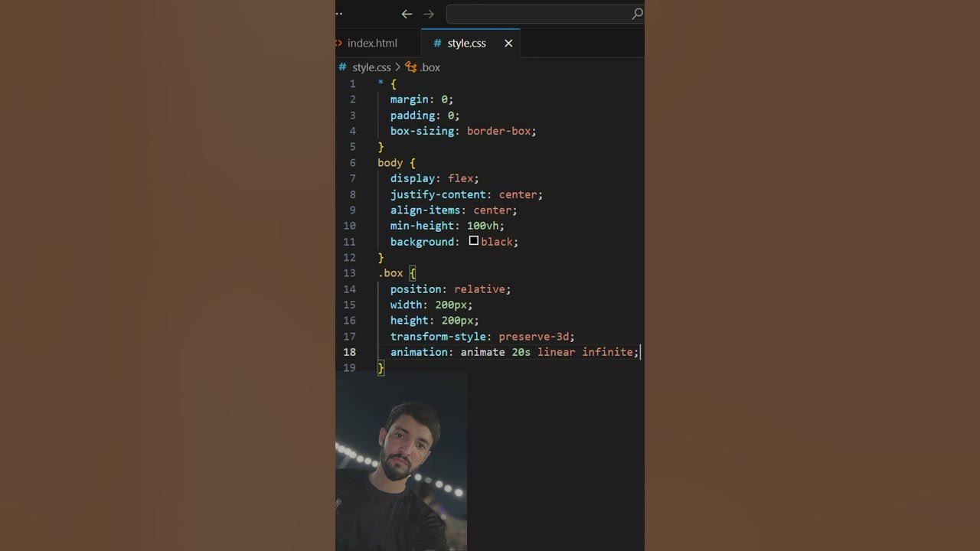This screenshot has width=980, height=551.
Task: Click line number 13 in the gutter
Action: (x=349, y=273)
